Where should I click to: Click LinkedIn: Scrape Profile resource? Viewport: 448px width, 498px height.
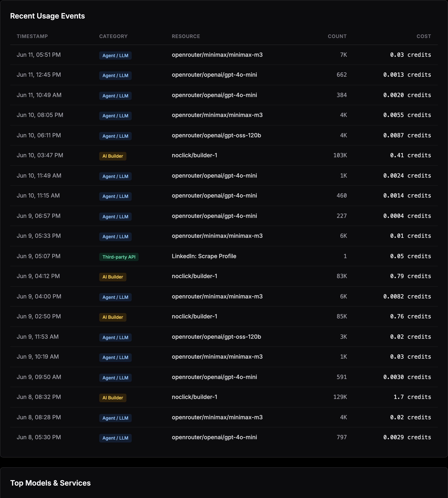coord(204,256)
